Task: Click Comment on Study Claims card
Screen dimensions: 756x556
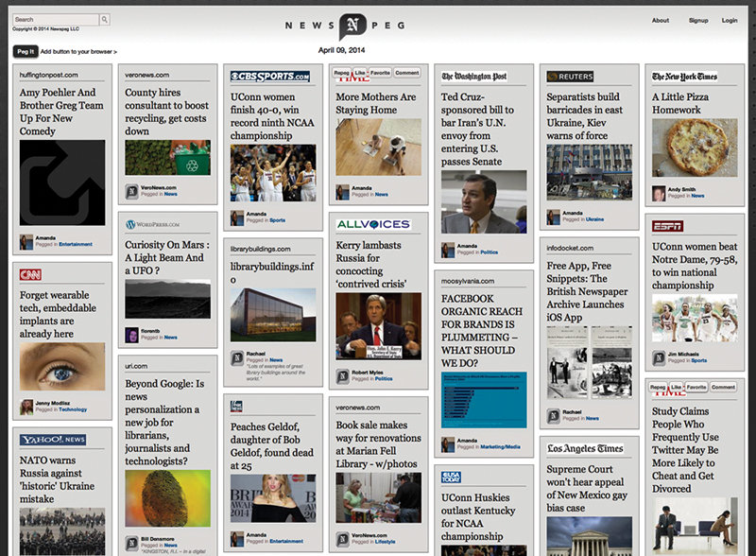Action: [723, 387]
